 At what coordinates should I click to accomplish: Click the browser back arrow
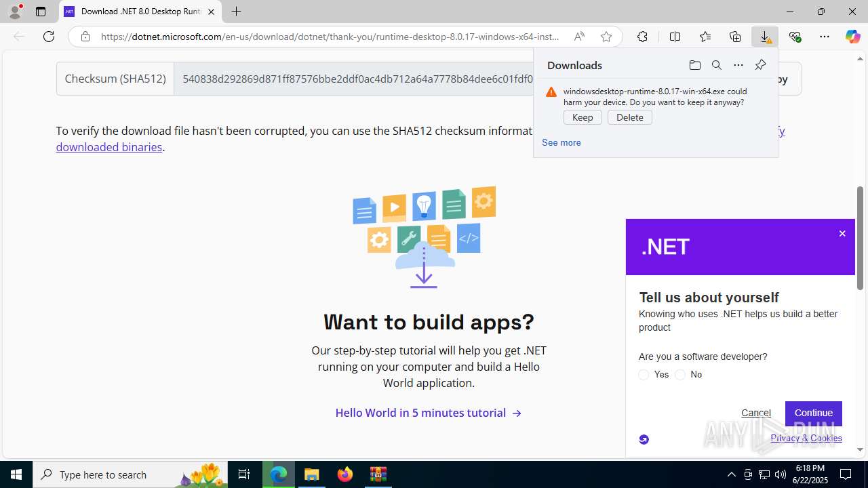[x=19, y=37]
